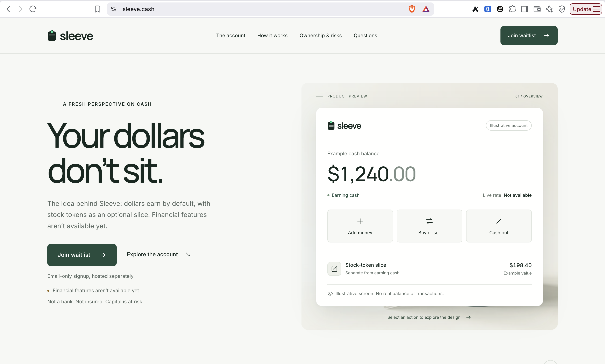Click the "01 / OVERVIEW" label
This screenshot has height=364, width=605.
(529, 96)
